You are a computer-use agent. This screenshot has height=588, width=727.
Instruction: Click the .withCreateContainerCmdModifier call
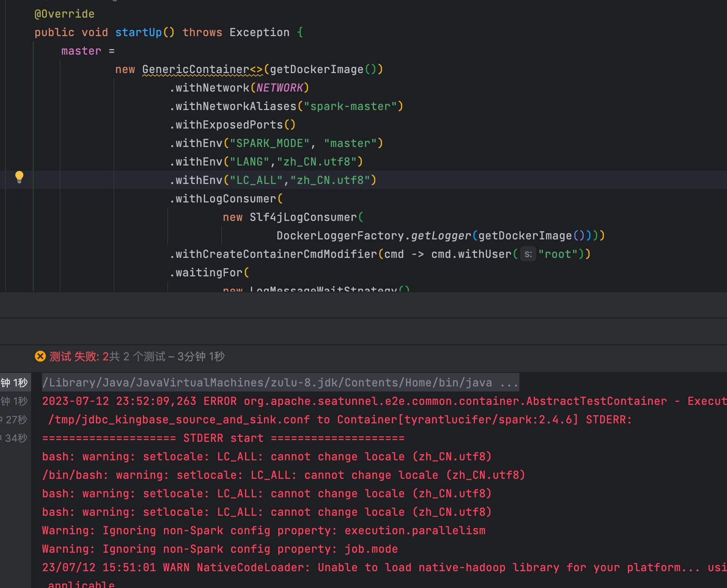tap(274, 254)
